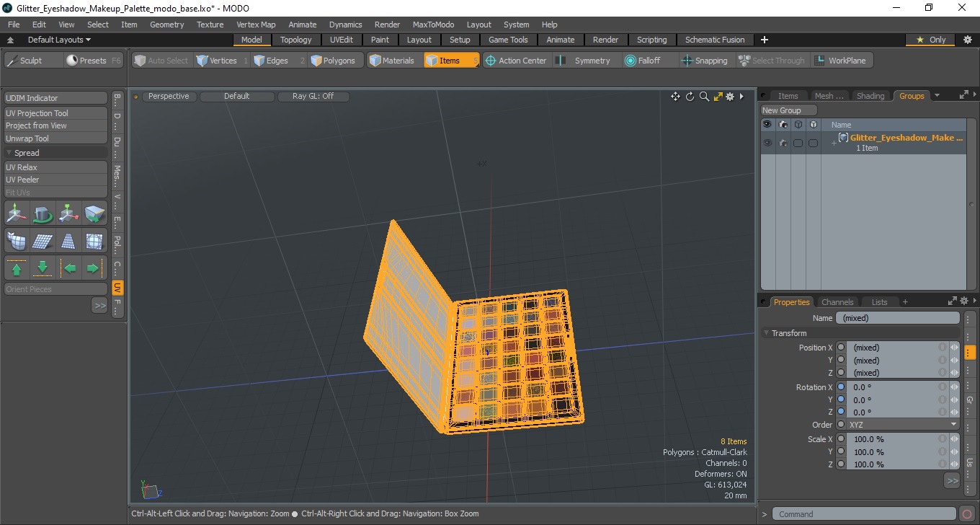Expand more tools with the left panel >> button
This screenshot has height=525, width=980.
point(99,306)
